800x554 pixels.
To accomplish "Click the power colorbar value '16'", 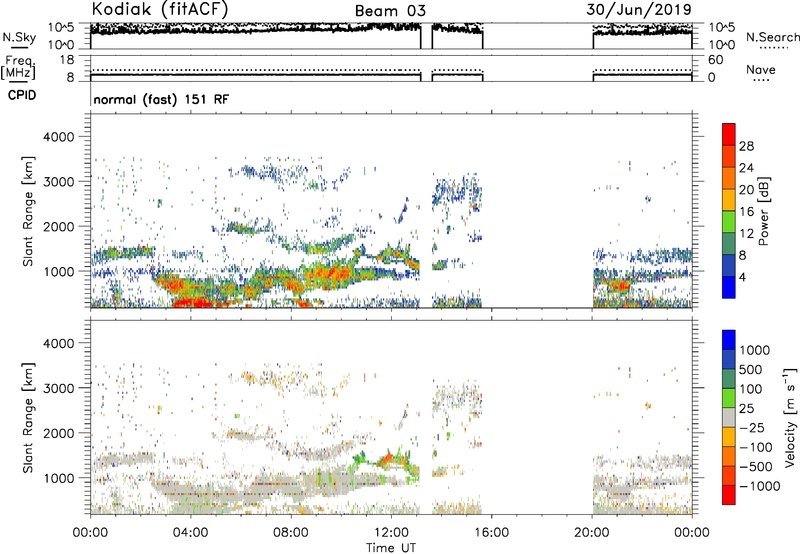I will click(746, 211).
